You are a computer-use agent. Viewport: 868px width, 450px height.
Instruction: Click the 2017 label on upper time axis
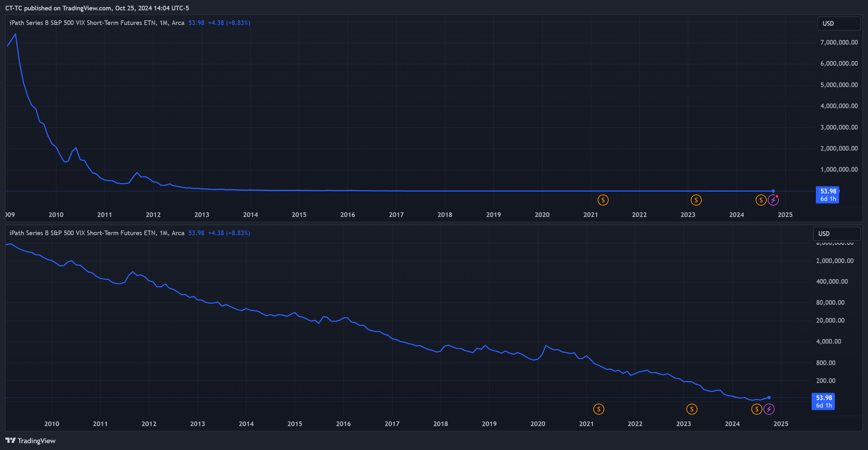coord(396,215)
